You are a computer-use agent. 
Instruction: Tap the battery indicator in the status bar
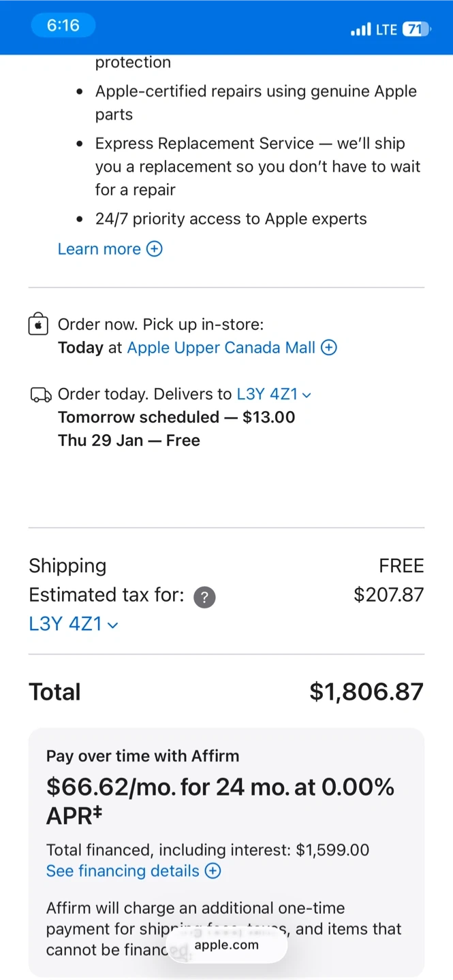click(416, 29)
